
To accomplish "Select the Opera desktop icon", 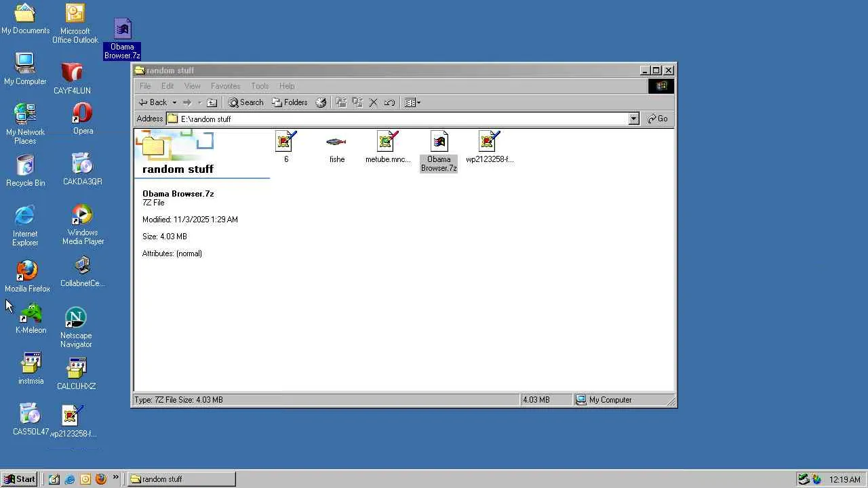I will click(83, 119).
